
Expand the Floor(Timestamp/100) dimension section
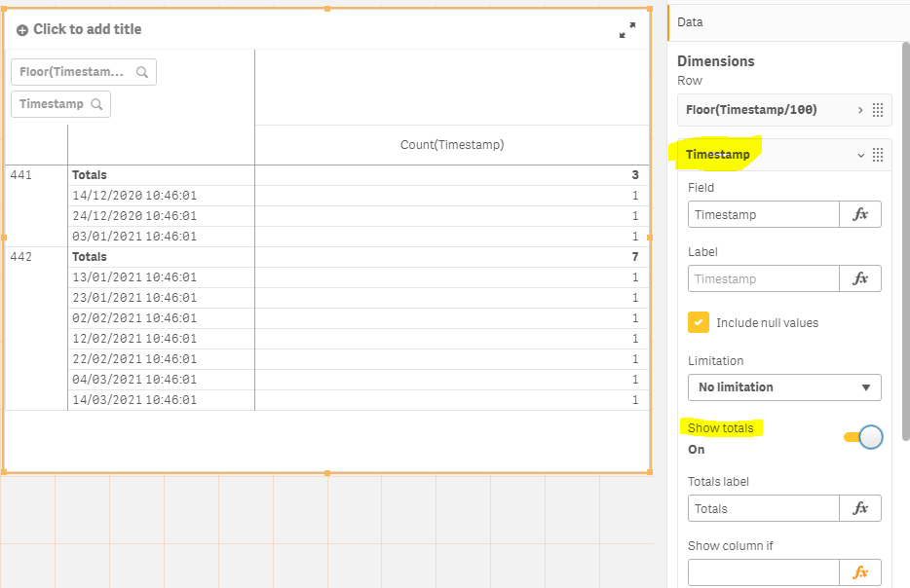point(859,110)
